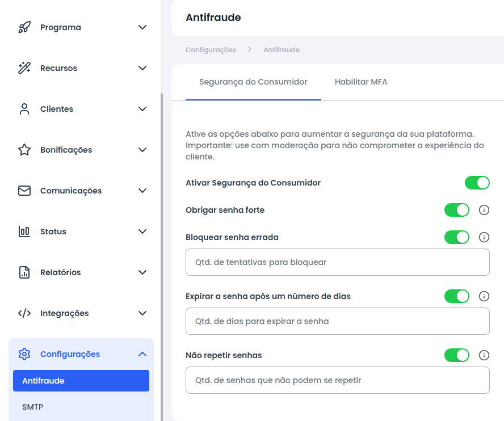
Task: Click the star icon for Bonificações
Action: click(x=24, y=150)
